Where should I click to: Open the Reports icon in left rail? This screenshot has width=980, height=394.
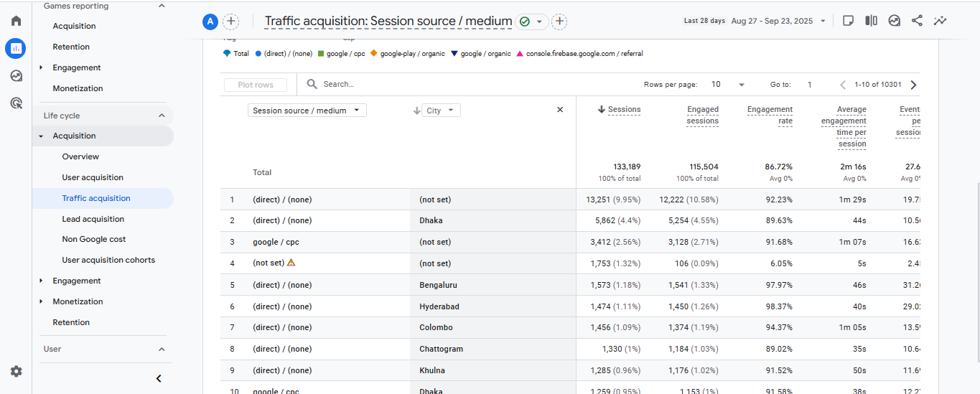16,49
